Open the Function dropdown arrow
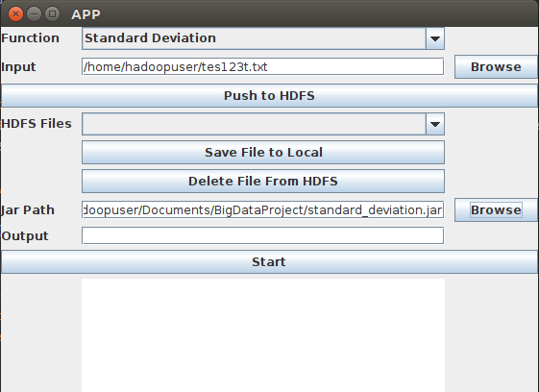The height and width of the screenshot is (392, 539). pyautogui.click(x=435, y=38)
